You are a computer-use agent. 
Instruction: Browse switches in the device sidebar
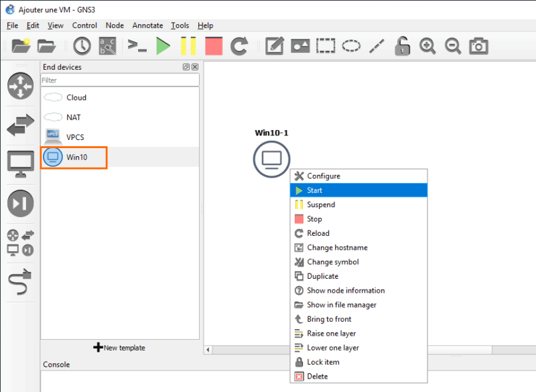click(x=20, y=126)
